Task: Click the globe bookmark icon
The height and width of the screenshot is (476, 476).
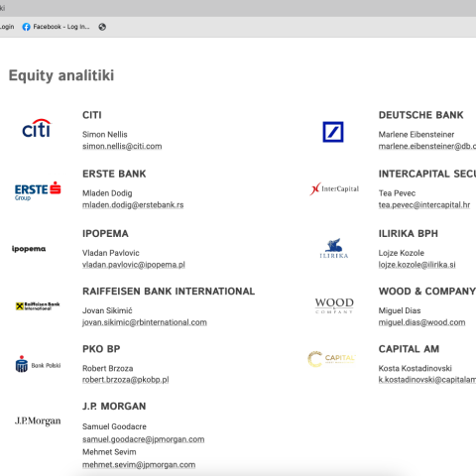Action: (x=102, y=27)
